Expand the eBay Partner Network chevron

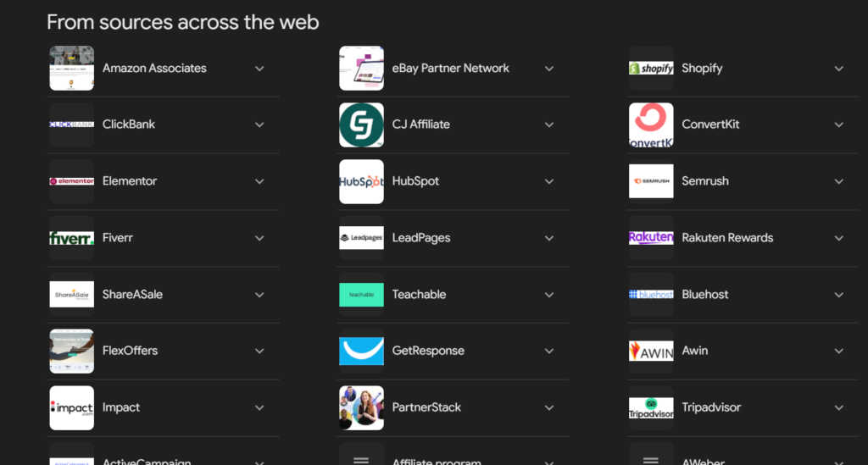click(x=549, y=69)
